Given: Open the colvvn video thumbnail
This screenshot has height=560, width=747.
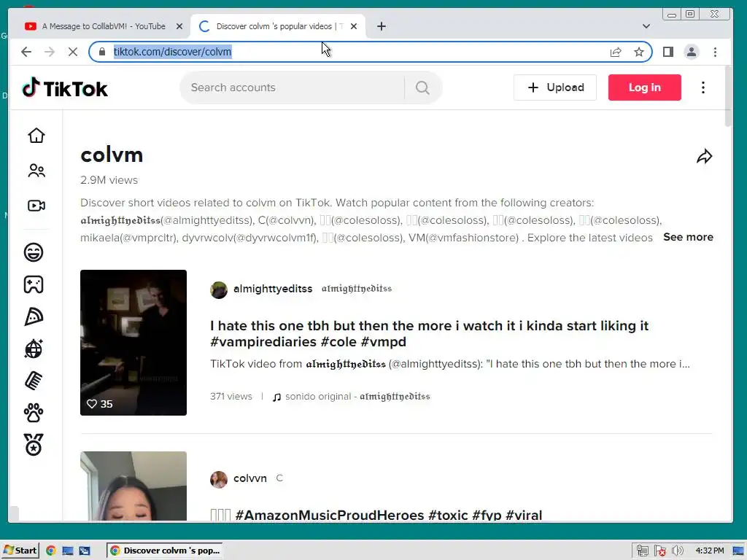Looking at the screenshot, I should click(133, 486).
